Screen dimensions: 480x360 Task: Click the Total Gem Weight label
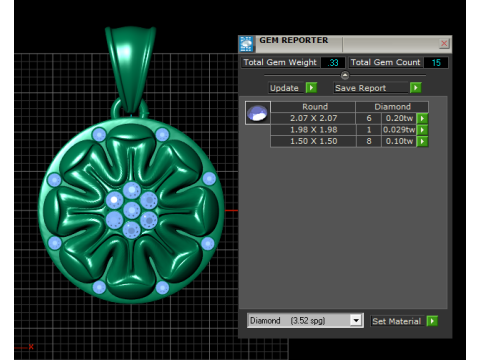[x=280, y=62]
